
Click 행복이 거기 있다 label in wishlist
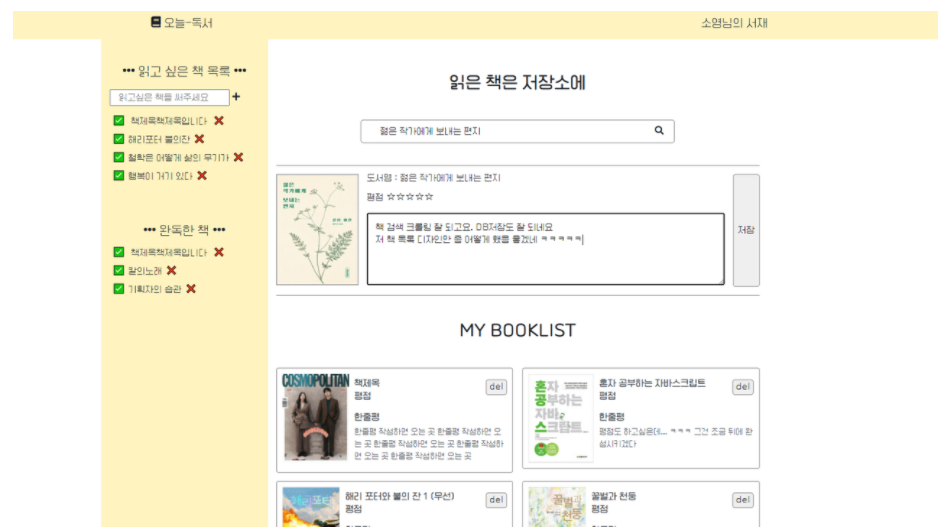pos(160,176)
